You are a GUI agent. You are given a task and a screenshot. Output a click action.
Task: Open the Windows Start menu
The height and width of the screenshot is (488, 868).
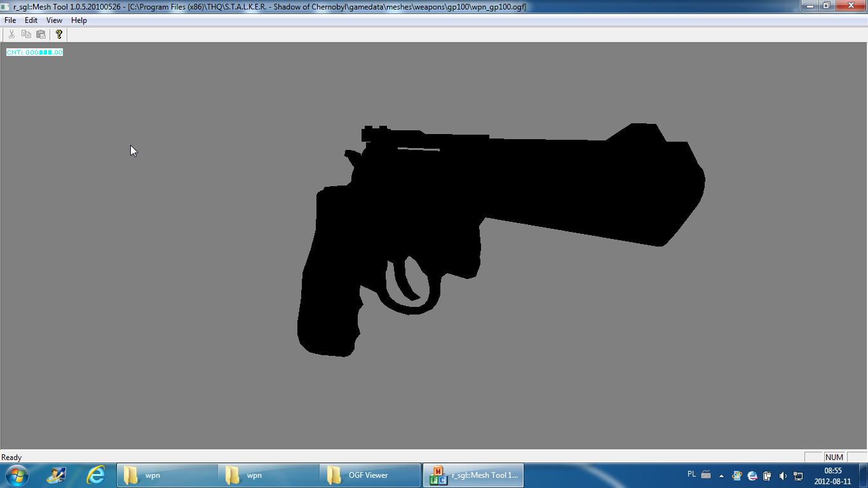click(17, 475)
